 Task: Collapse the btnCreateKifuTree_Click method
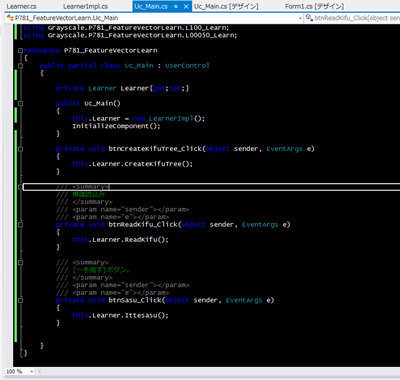coord(20,149)
